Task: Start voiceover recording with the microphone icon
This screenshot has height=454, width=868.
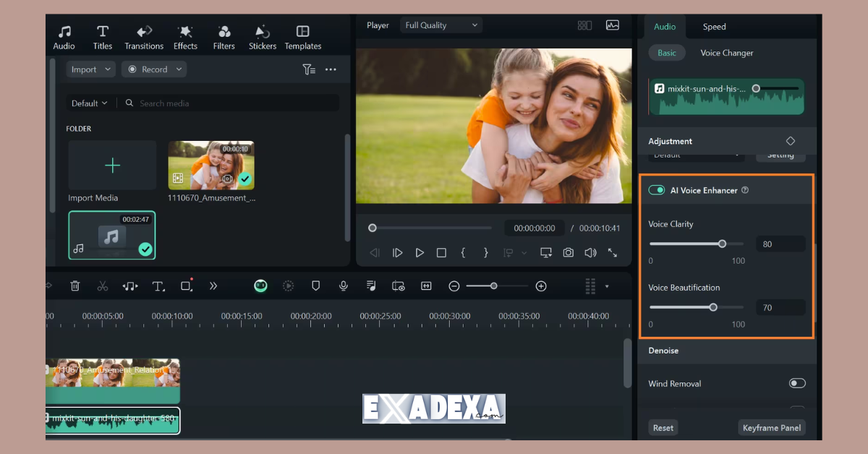Action: 343,286
